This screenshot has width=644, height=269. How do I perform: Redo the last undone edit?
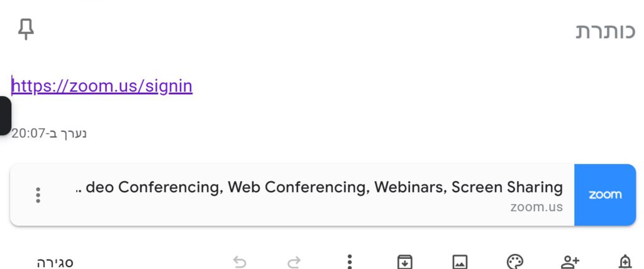[294, 261]
